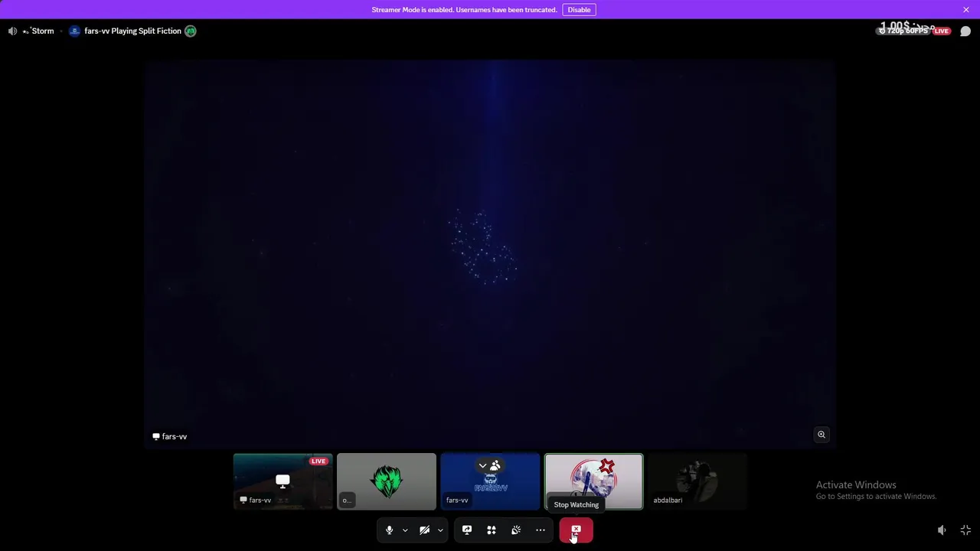Select the fars-vv LIVE stream thumbnail
This screenshot has width=980, height=551.
click(x=283, y=481)
